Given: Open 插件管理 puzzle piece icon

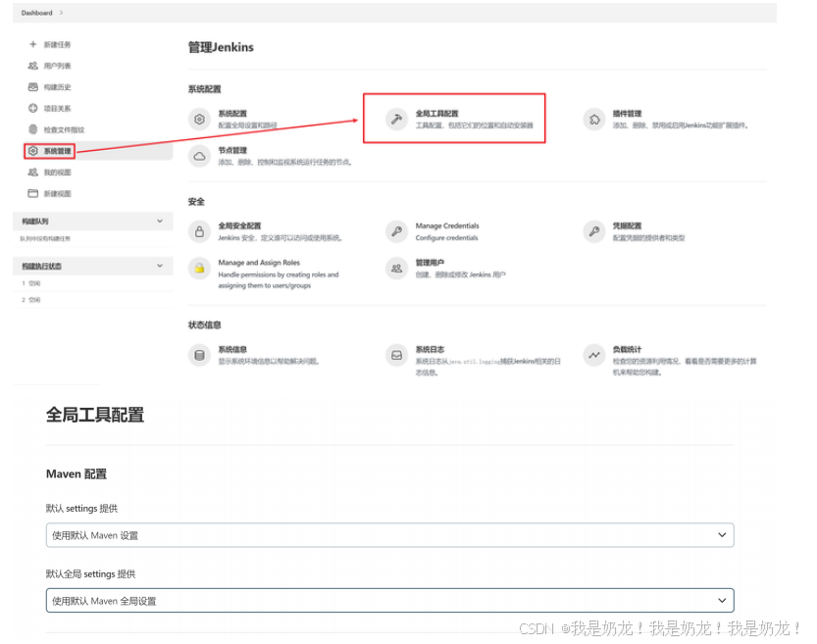Looking at the screenshot, I should 594,120.
